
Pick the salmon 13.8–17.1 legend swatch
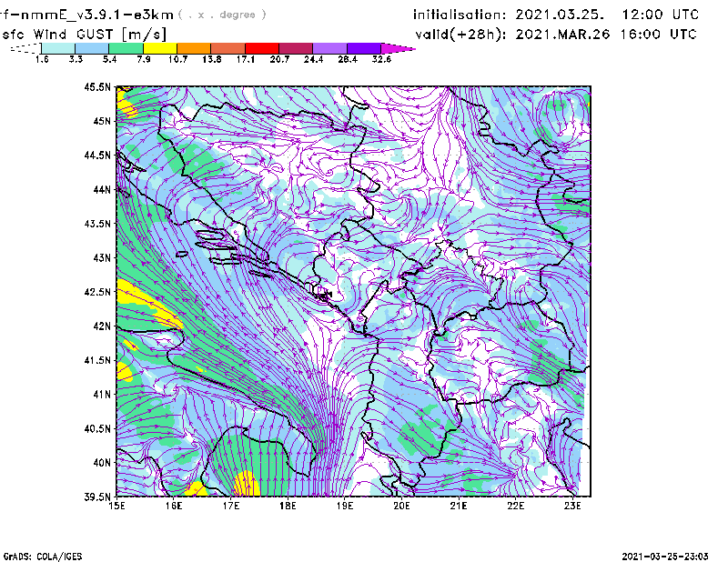point(228,48)
